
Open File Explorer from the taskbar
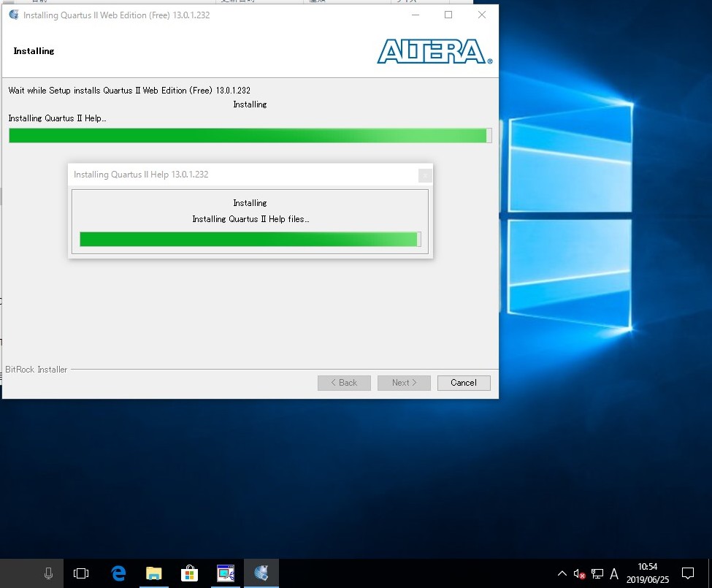click(154, 573)
